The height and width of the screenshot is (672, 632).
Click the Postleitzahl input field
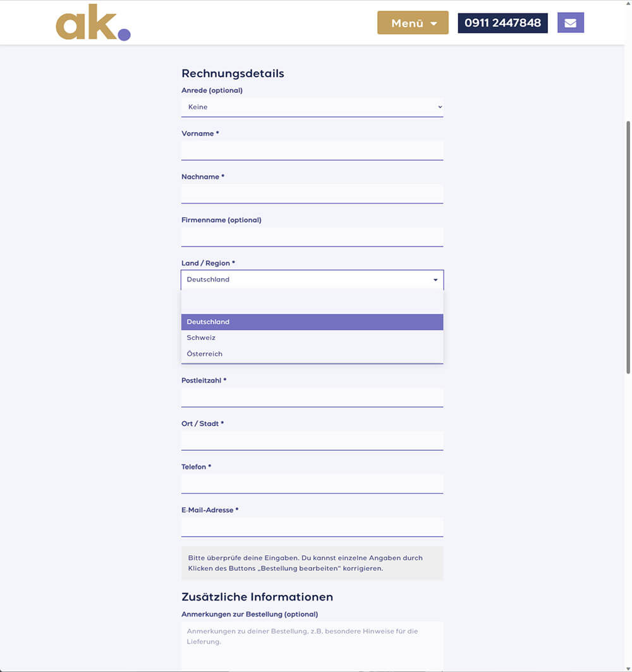[312, 397]
